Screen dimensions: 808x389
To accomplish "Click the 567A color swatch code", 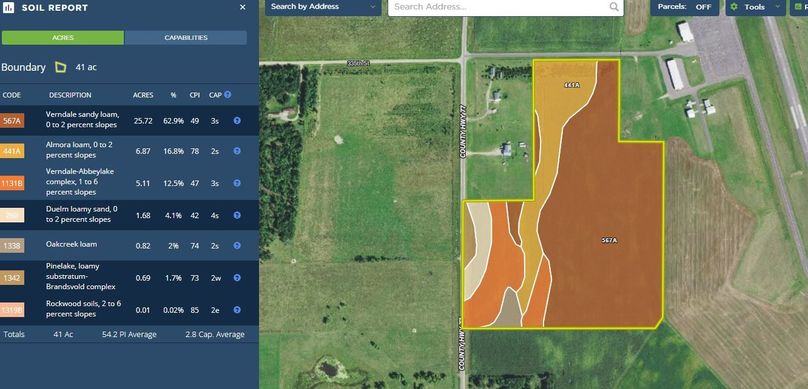I will pyautogui.click(x=12, y=121).
